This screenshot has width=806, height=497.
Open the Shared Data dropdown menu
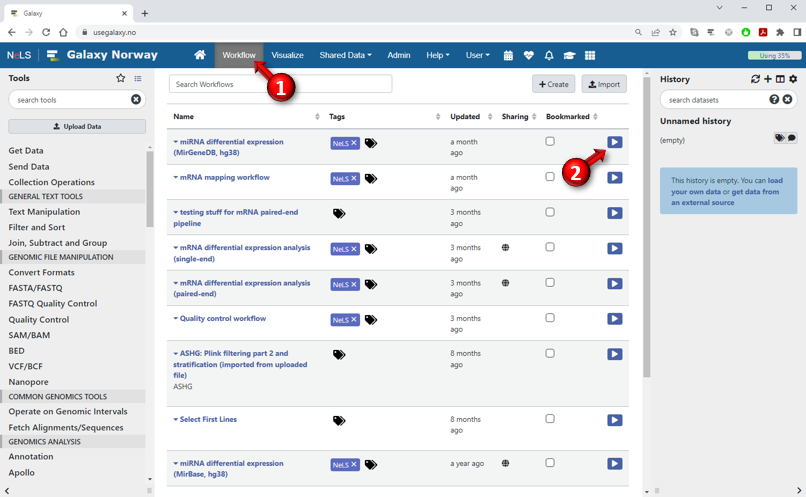[x=345, y=55]
